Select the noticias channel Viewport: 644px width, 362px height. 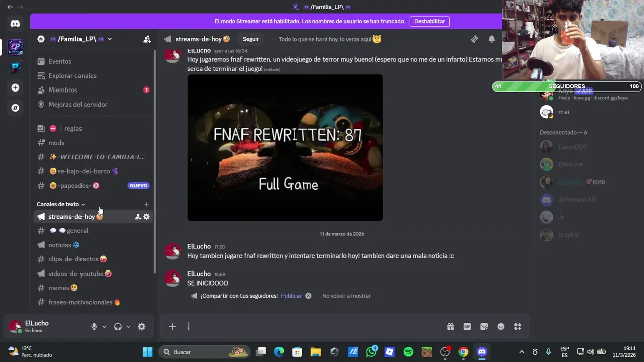(94, 245)
